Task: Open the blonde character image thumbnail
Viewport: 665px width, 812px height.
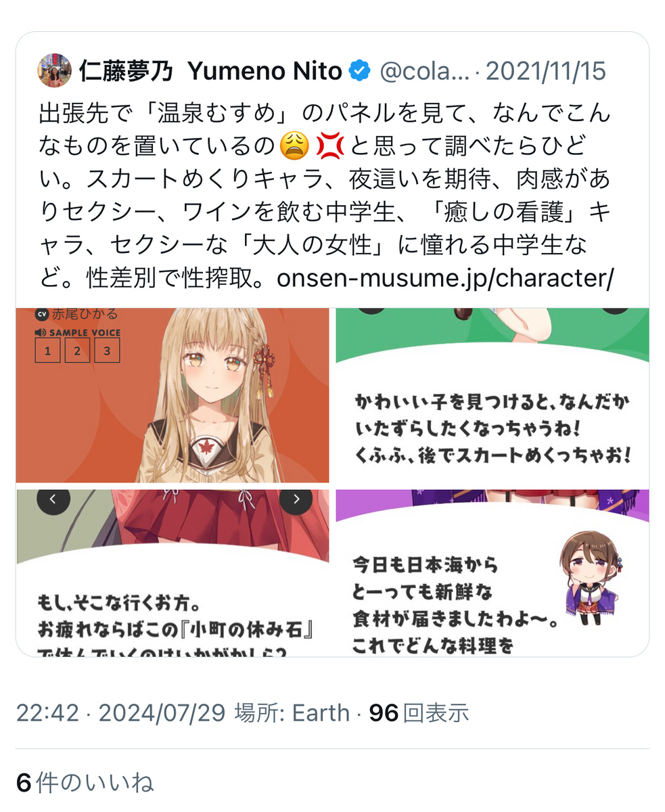Action: (173, 395)
